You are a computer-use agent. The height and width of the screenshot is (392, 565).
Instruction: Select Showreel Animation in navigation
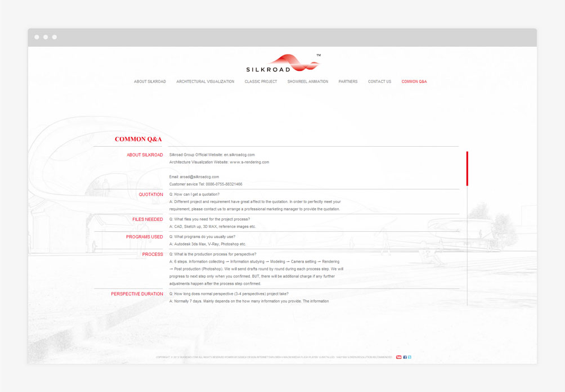point(307,82)
